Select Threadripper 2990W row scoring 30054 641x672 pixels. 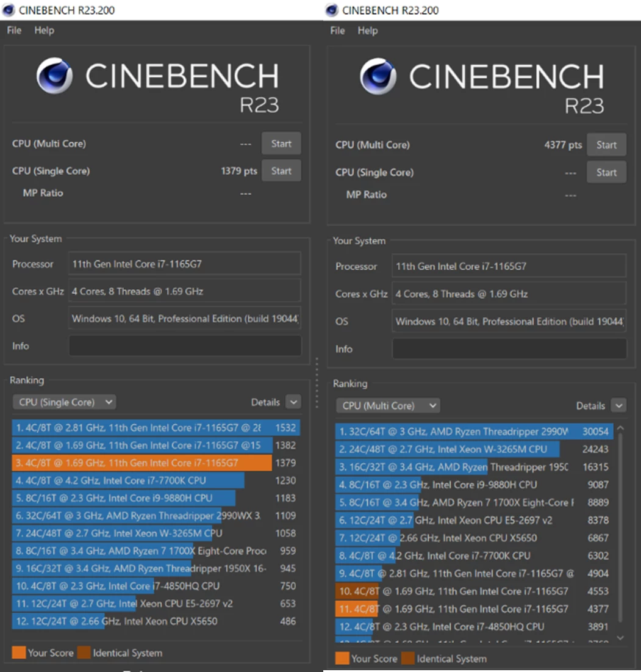(474, 432)
